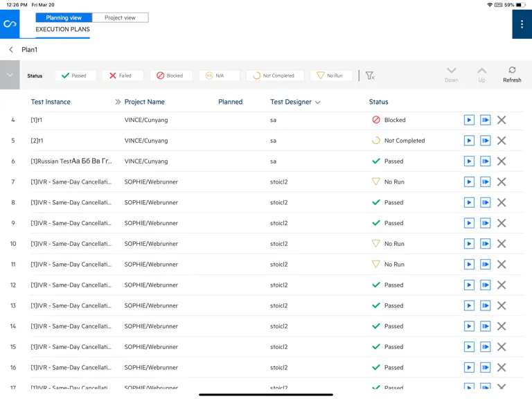
Task: Collapse the status filter bar chevron
Action: click(10, 75)
